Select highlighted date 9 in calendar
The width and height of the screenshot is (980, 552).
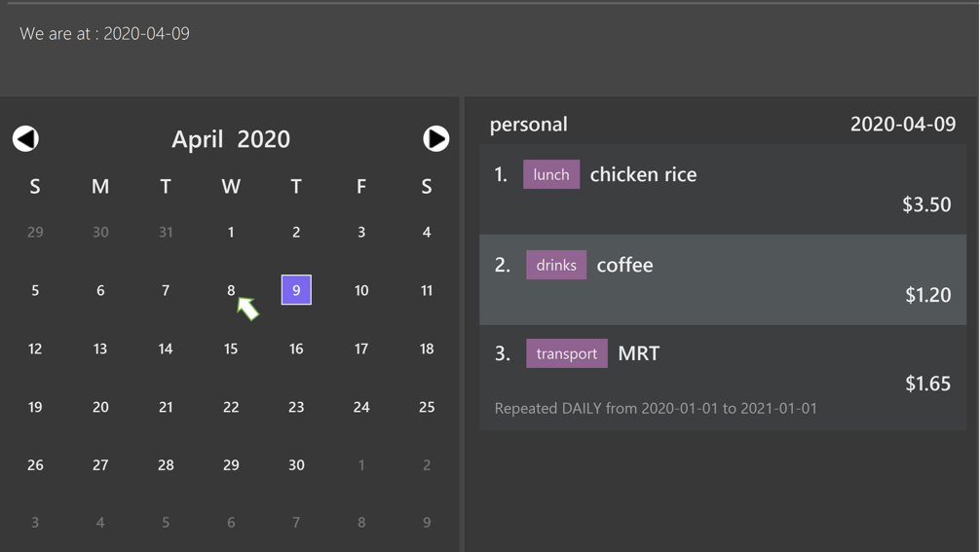(296, 290)
